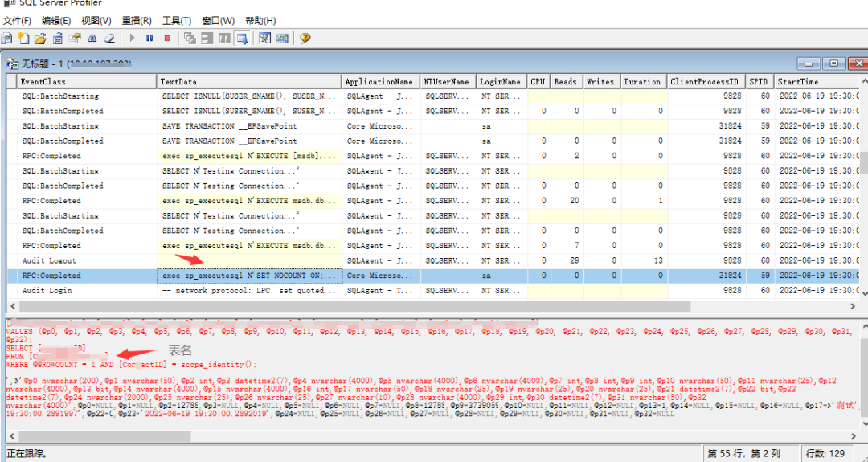Click the grid horizontal scrollbar left arrow
Screen dimensions: 868x462
pyautogui.click(x=13, y=306)
